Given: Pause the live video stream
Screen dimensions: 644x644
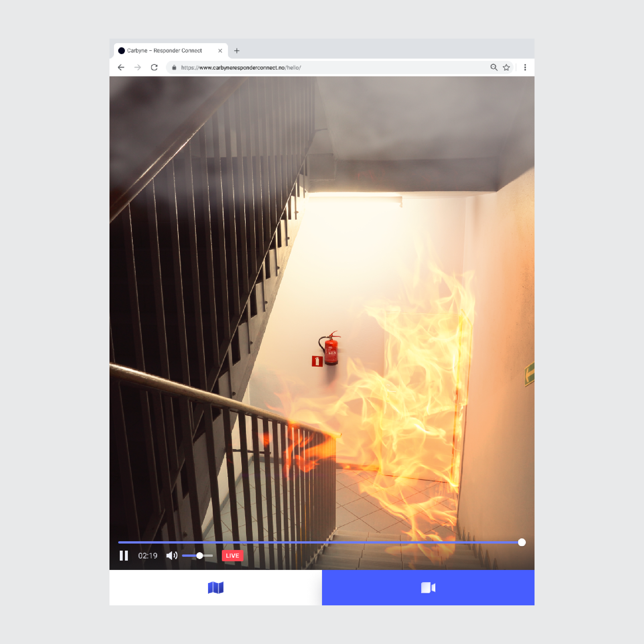Looking at the screenshot, I should click(124, 555).
